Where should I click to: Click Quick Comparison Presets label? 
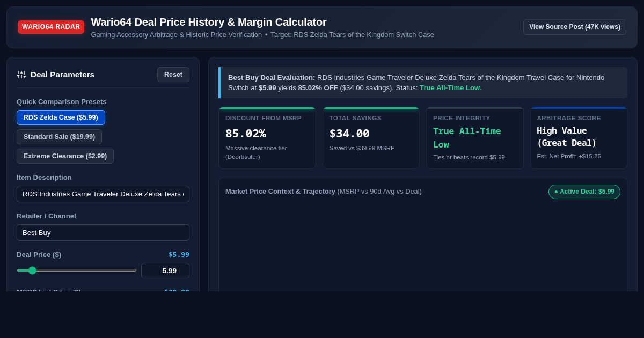(x=62, y=101)
